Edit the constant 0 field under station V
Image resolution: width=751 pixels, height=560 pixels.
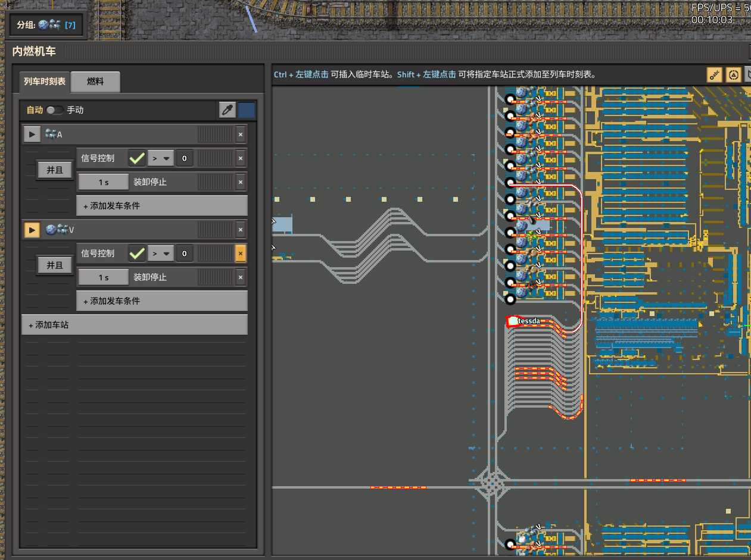[x=184, y=254]
